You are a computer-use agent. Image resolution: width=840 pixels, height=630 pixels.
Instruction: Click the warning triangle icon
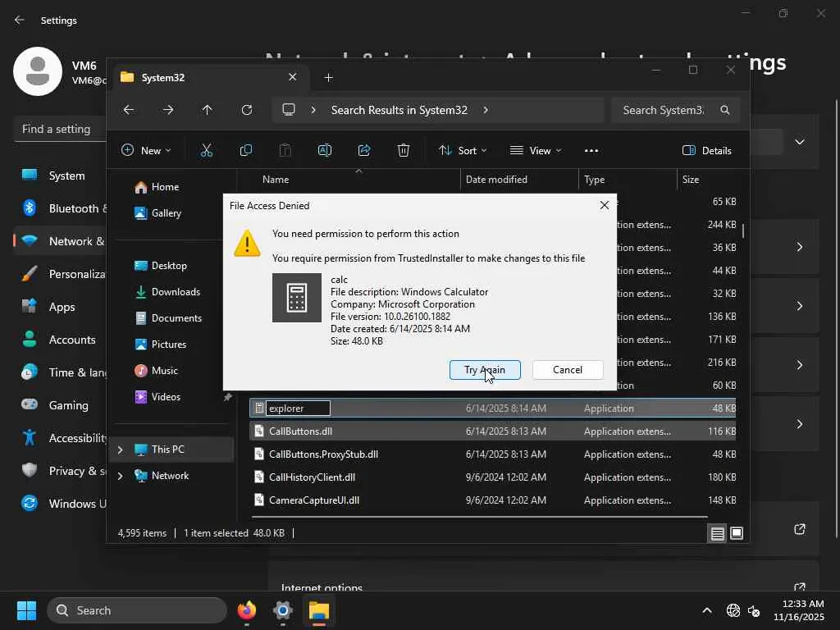click(x=247, y=244)
